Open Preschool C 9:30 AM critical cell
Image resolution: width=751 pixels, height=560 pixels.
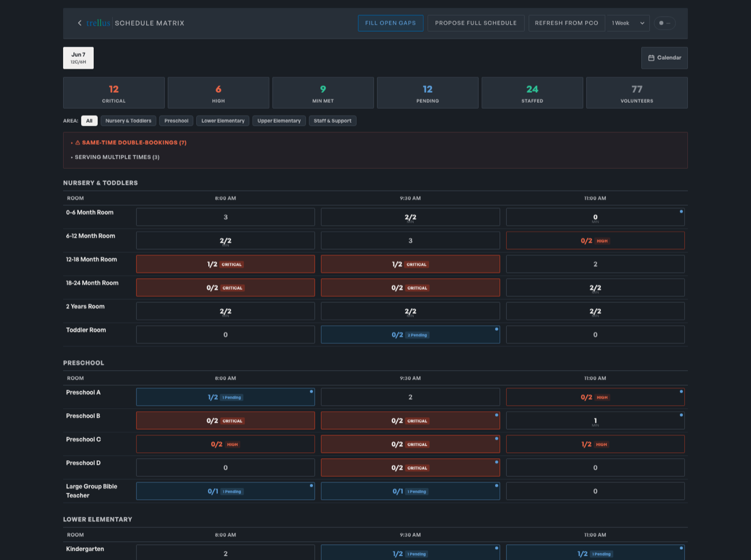tap(410, 445)
